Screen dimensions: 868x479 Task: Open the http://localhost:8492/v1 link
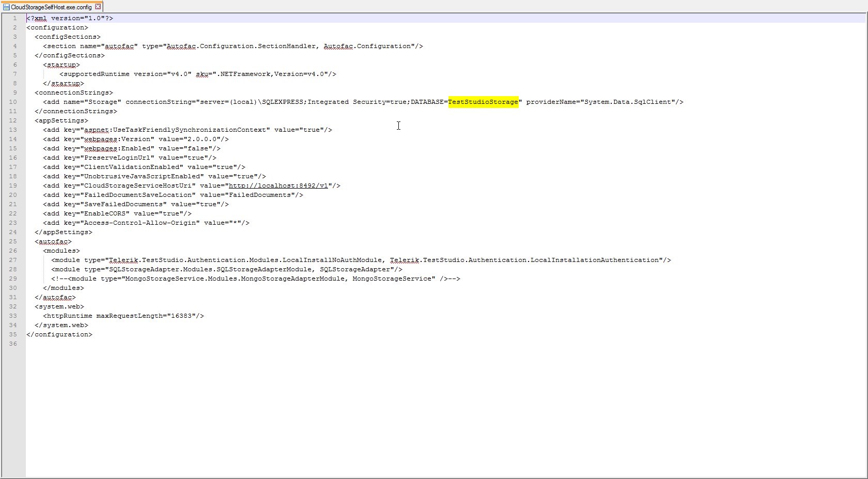click(x=278, y=186)
